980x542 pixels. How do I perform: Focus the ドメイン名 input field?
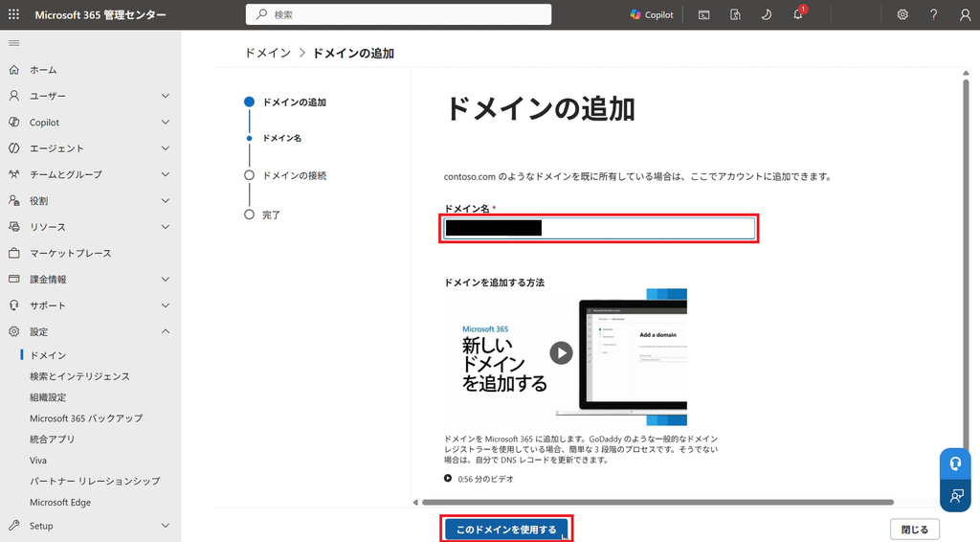pyautogui.click(x=599, y=228)
